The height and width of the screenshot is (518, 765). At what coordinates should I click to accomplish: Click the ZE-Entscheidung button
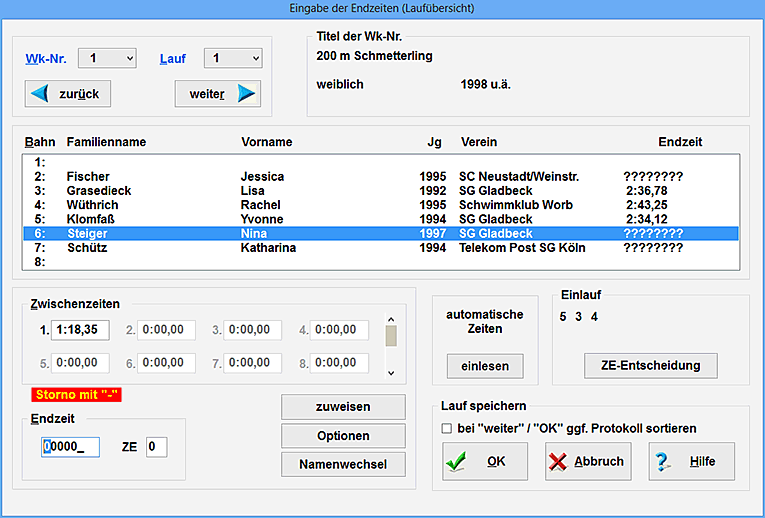click(x=650, y=365)
